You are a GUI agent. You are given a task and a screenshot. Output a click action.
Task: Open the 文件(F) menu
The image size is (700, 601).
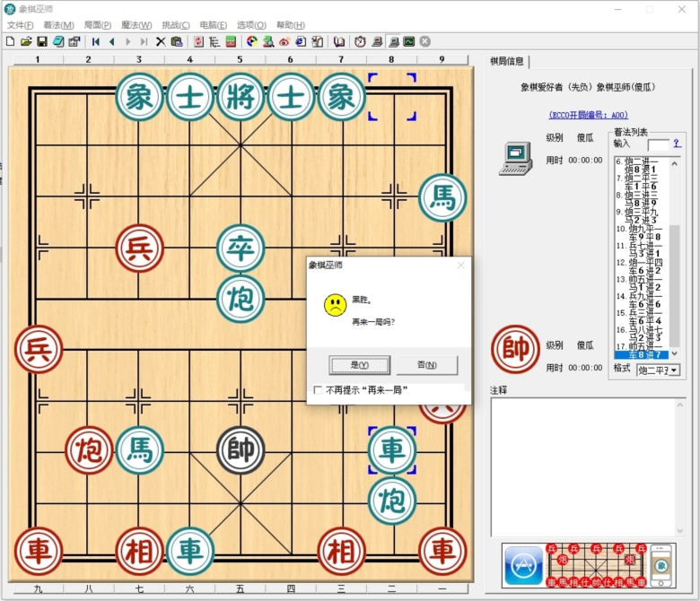(20, 25)
